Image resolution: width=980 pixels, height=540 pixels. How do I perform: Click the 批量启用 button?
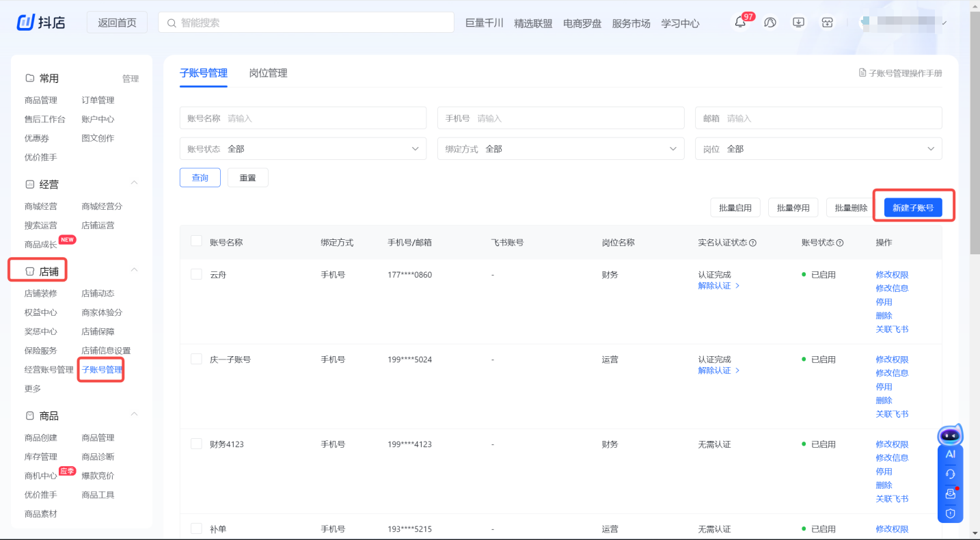(735, 208)
